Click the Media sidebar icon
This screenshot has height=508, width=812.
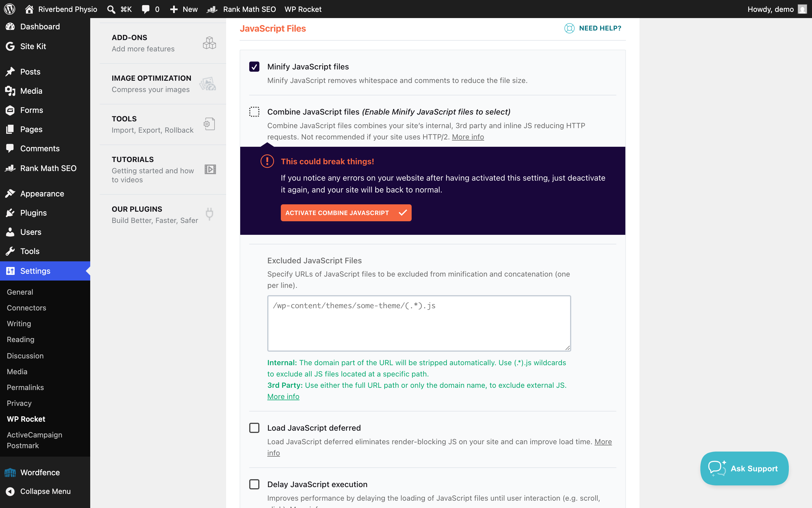pyautogui.click(x=10, y=91)
